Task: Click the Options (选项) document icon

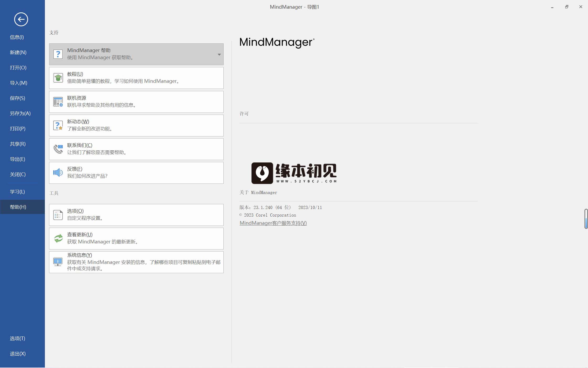Action: [58, 215]
